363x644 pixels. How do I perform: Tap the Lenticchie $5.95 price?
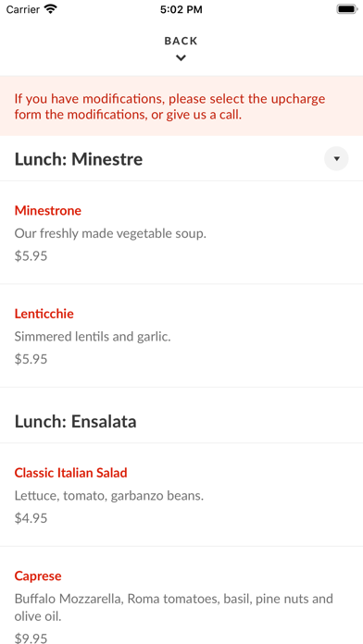31,359
